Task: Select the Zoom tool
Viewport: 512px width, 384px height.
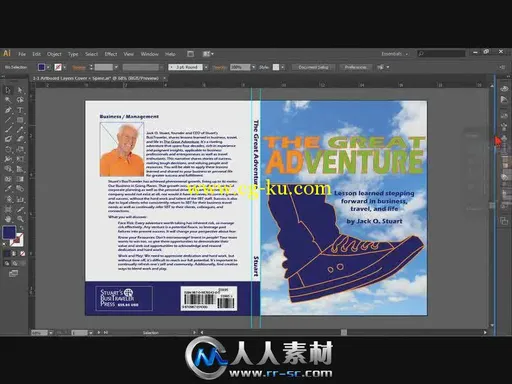Action: pyautogui.click(x=20, y=219)
